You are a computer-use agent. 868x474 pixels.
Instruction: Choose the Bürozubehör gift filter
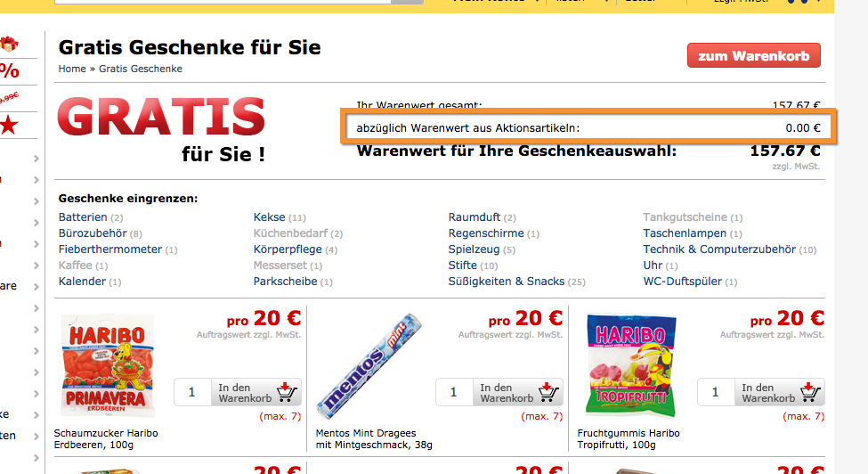[x=93, y=233]
